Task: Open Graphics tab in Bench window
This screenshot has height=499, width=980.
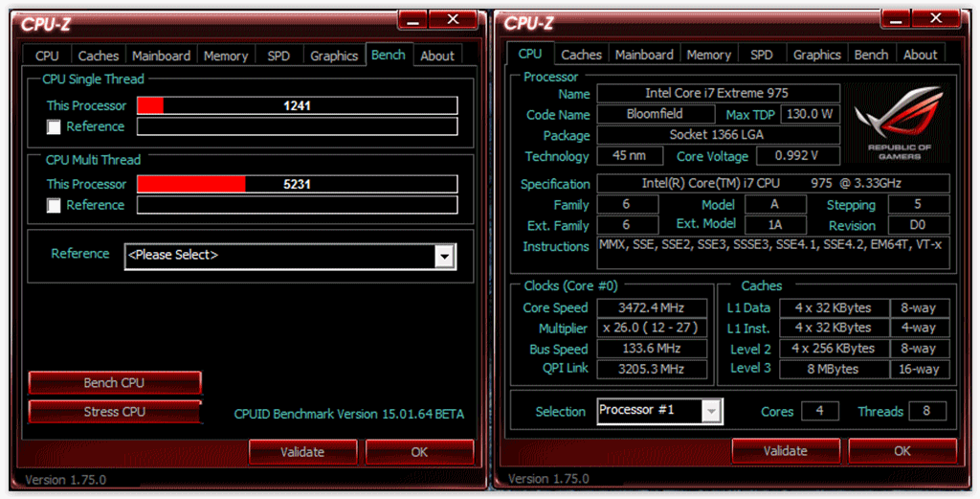Action: tap(334, 56)
